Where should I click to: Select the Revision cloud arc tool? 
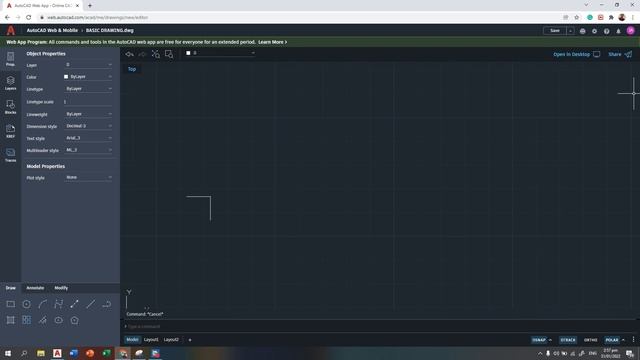(107, 304)
